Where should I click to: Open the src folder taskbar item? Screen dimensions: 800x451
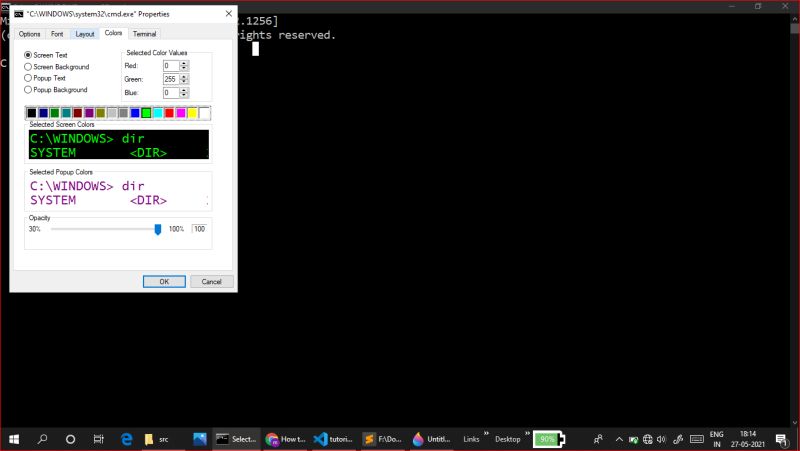[x=157, y=439]
